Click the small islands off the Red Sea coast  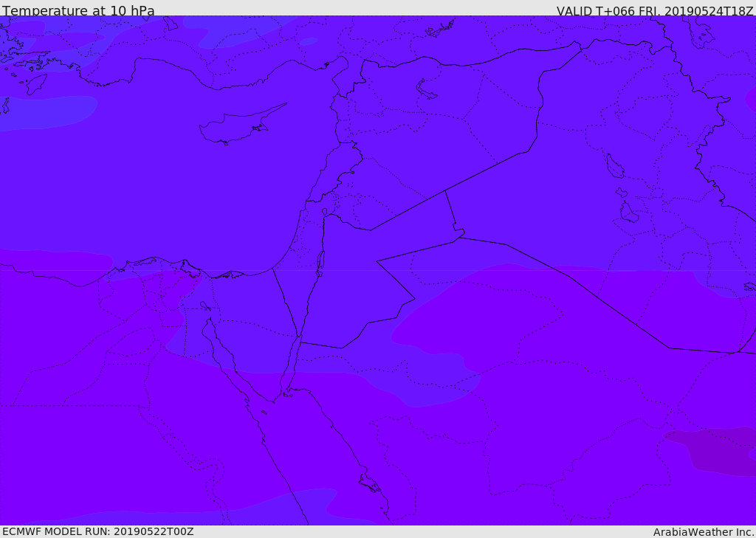(369, 483)
